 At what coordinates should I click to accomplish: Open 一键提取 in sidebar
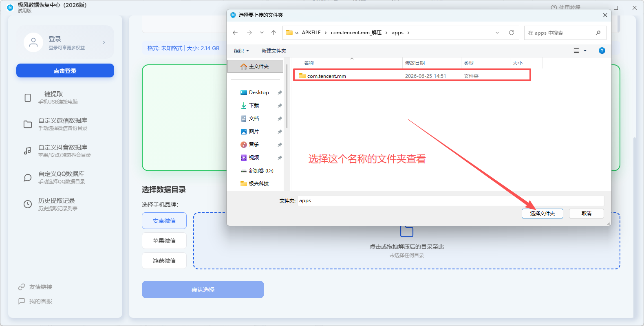tap(65, 98)
